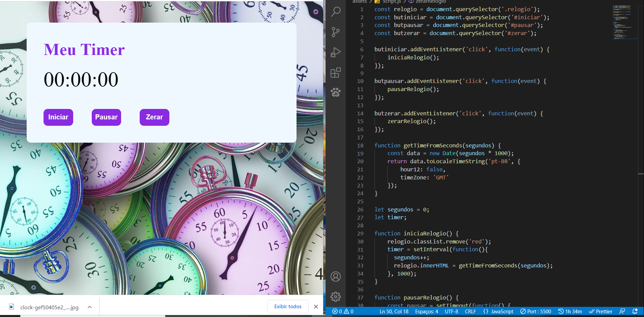This screenshot has height=317, width=644.
Task: Click 'iniciaRelogio' in its function definition on line 29
Action: point(425,233)
